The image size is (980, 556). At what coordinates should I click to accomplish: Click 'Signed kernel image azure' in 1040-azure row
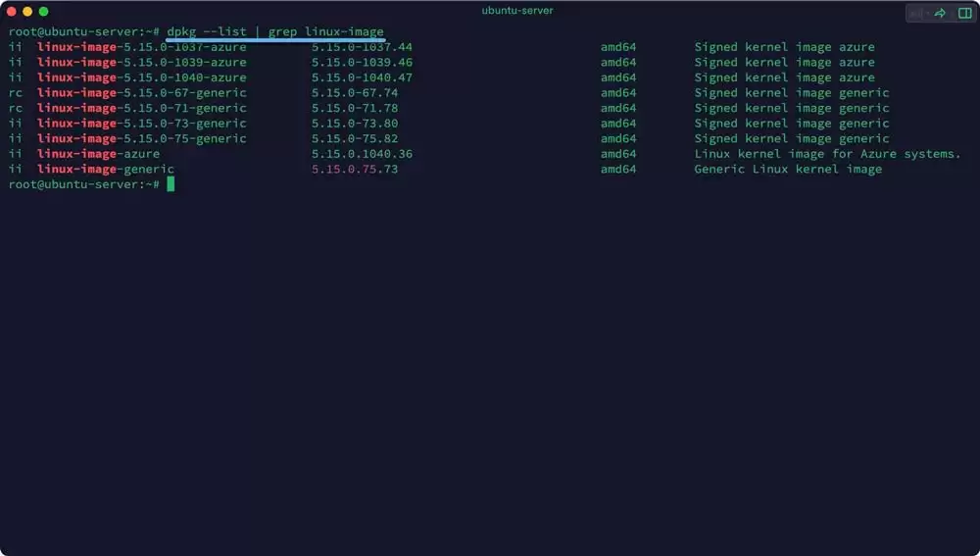point(784,77)
